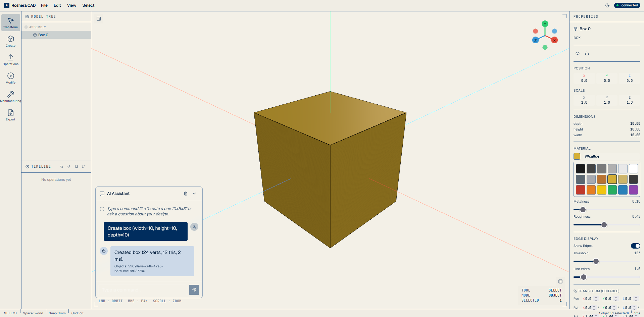
Task: Send the AI Assistant command
Action: 194,290
